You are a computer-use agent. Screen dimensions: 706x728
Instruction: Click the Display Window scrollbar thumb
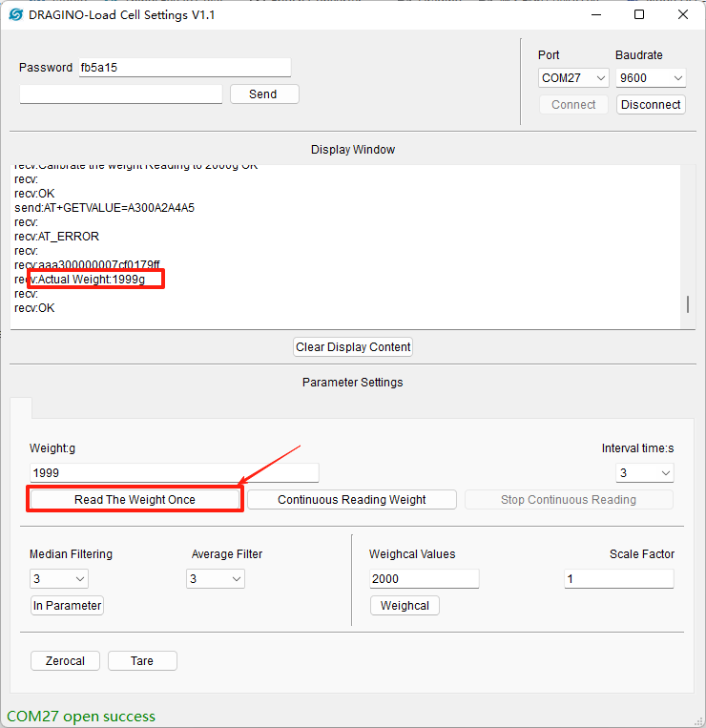pos(688,304)
